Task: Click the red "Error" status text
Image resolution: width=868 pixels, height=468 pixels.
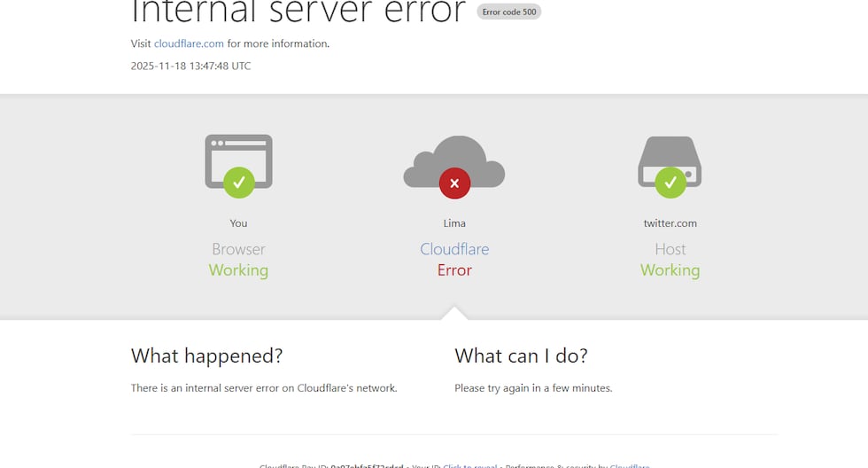Action: point(454,270)
